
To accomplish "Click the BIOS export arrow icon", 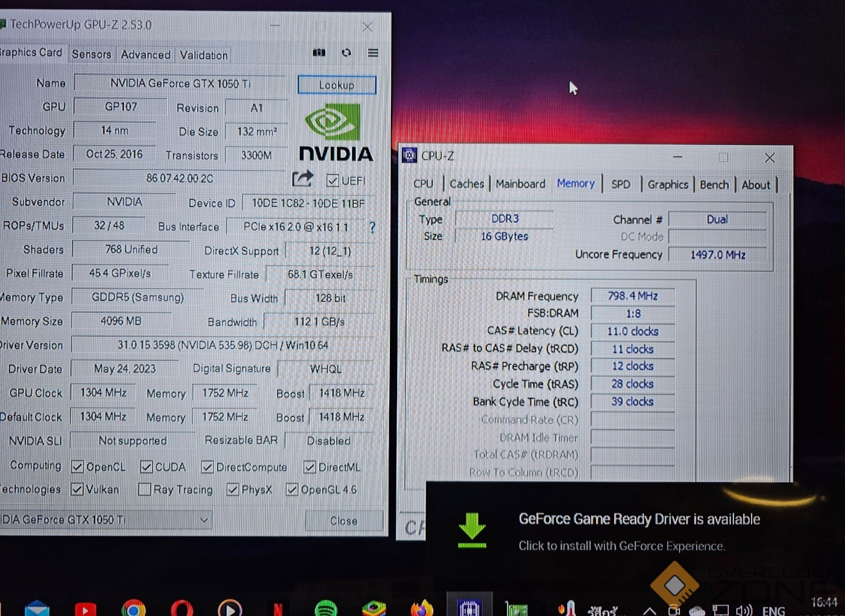I will pyautogui.click(x=303, y=178).
